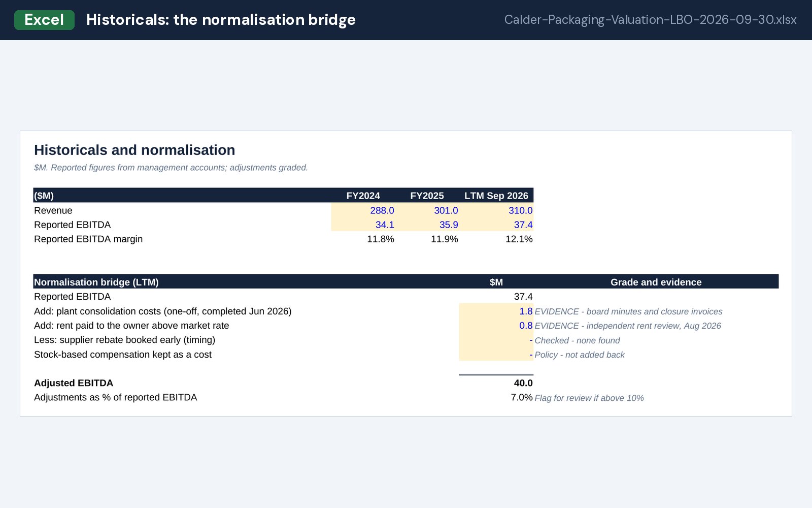Click the 'Flag for review if above 10%' note
Viewport: 812px width, 508px height.
click(x=589, y=398)
